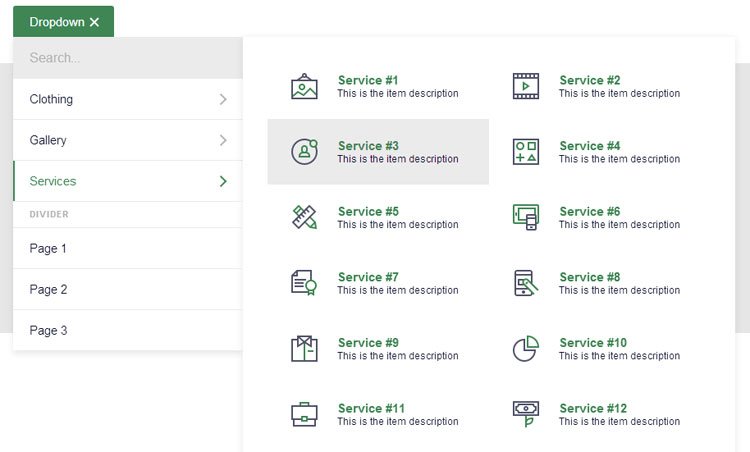The image size is (750, 452).
Task: Open the Service #4 title link
Action: pos(590,145)
